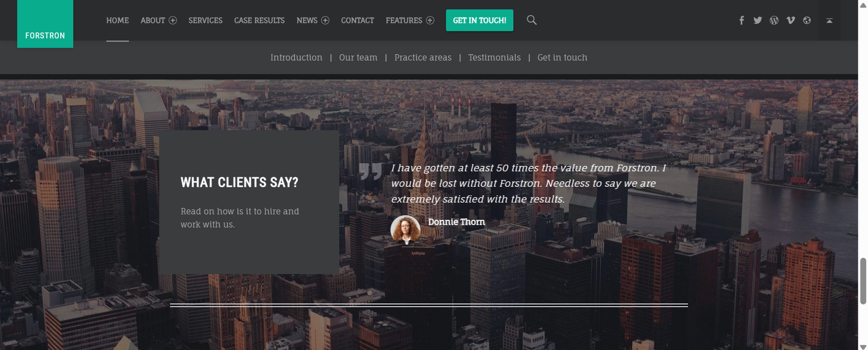868x350 pixels.
Task: Expand the News menu plus icon
Action: point(325,20)
